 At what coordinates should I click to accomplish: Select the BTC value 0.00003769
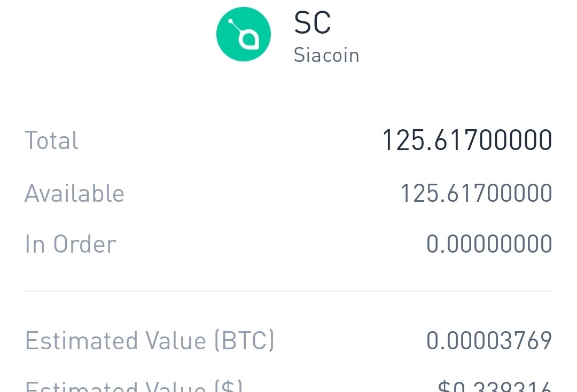point(489,341)
